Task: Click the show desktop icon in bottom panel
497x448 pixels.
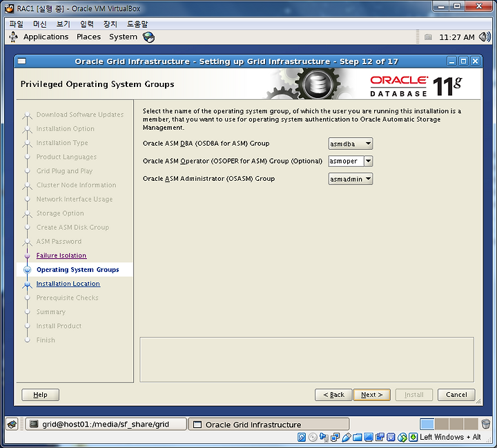Action: click(12, 425)
